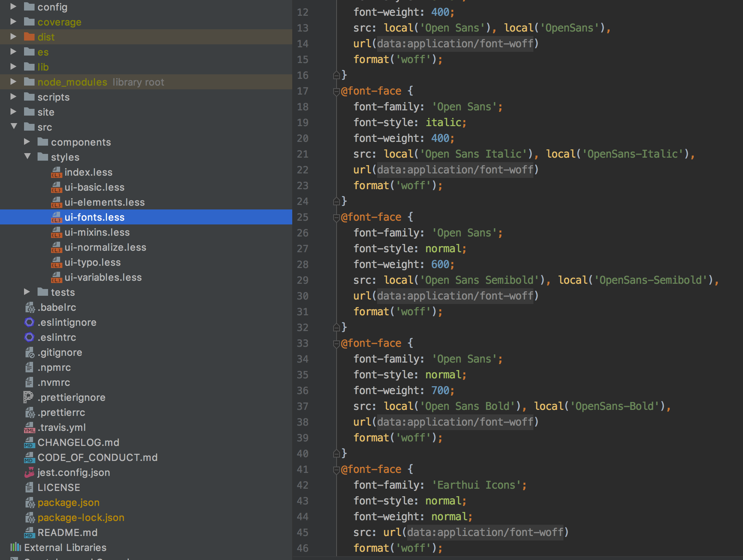Click the .babelrc config file icon
The width and height of the screenshot is (743, 560).
[30, 307]
